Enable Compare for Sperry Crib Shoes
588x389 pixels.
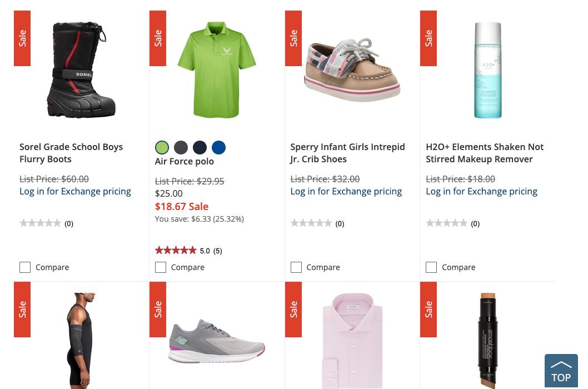click(296, 267)
